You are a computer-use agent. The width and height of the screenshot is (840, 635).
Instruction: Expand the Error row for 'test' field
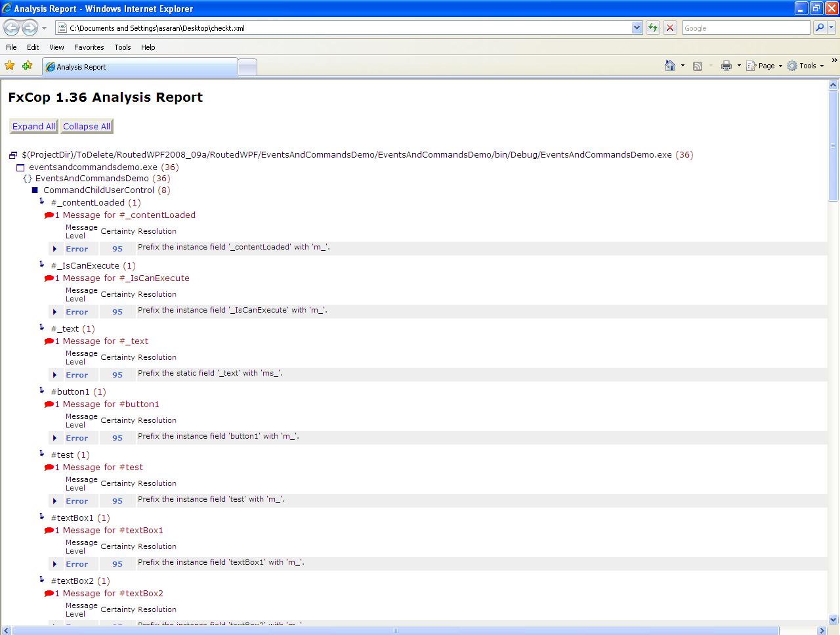55,501
